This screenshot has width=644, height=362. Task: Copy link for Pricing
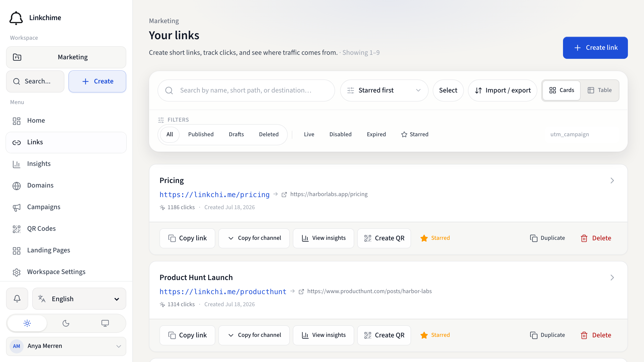point(187,238)
